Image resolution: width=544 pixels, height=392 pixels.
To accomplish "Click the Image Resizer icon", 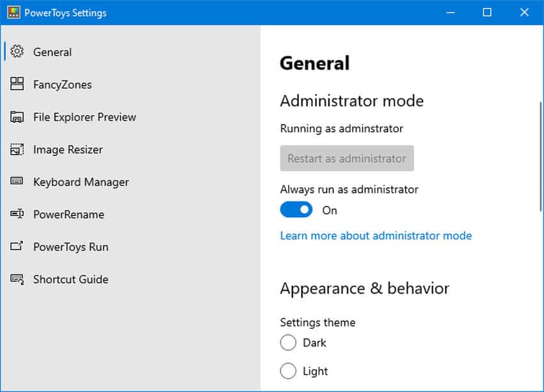I will (17, 150).
